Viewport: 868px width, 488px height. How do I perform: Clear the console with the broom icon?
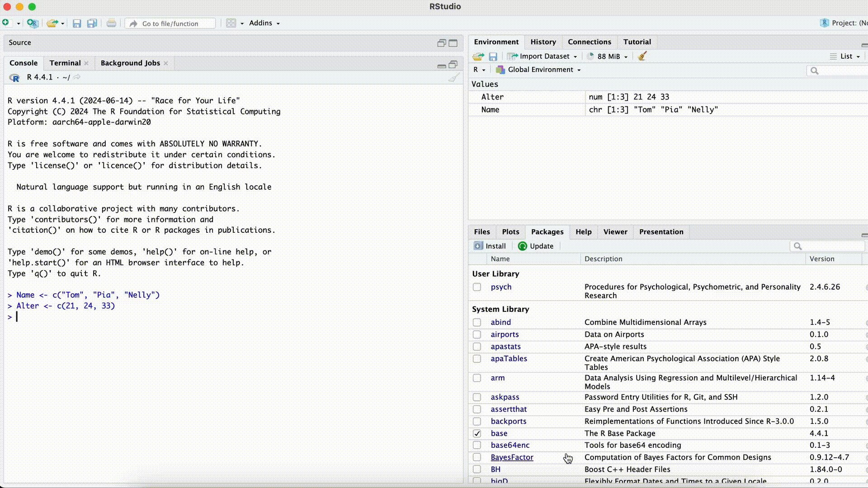point(453,78)
